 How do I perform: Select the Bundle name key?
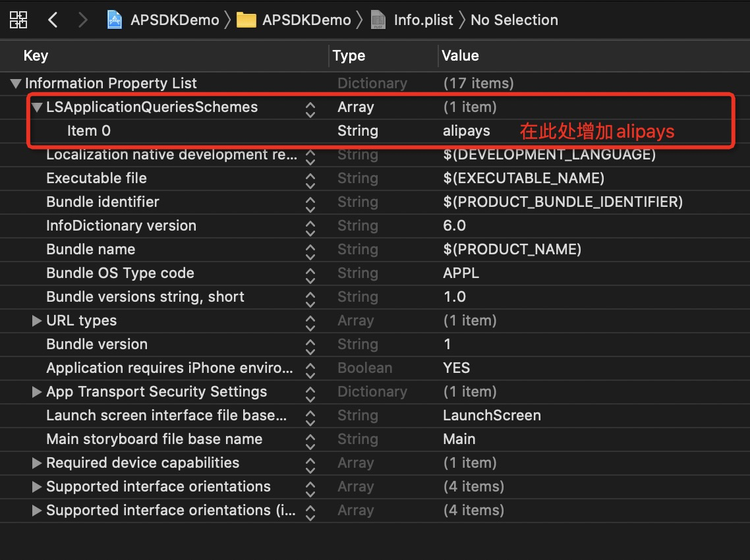[91, 249]
